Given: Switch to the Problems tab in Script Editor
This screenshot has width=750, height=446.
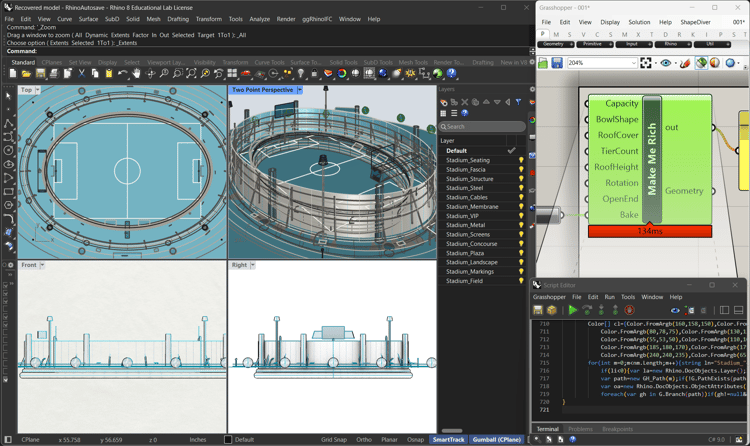Looking at the screenshot, I should point(580,429).
